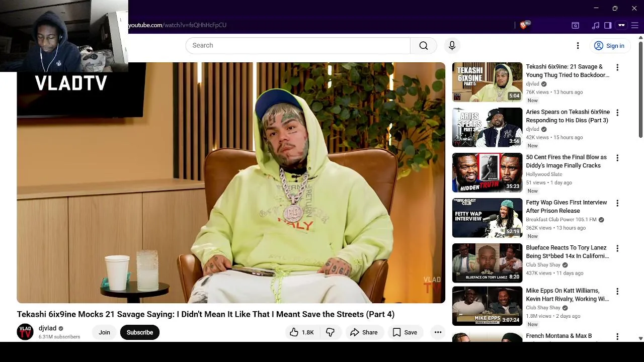644x362 pixels.
Task: Open the Mike Epps video thumbnail
Action: [x=487, y=306]
